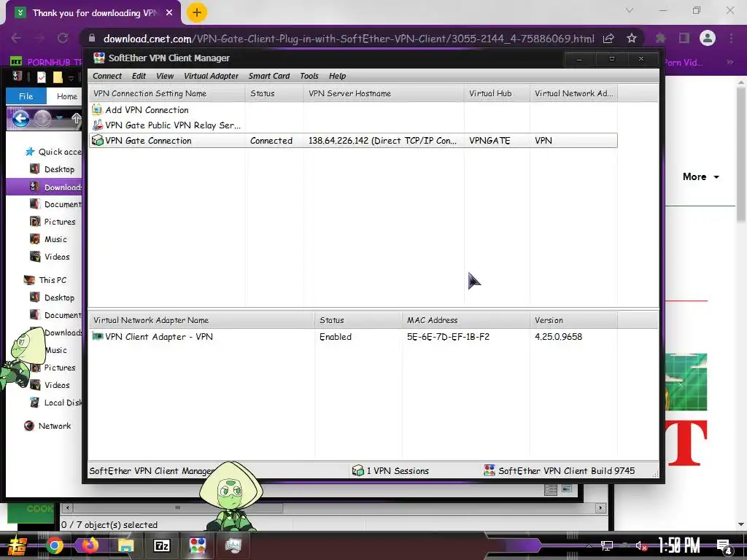This screenshot has width=747, height=560.
Task: Open the Tools menu
Action: point(309,76)
